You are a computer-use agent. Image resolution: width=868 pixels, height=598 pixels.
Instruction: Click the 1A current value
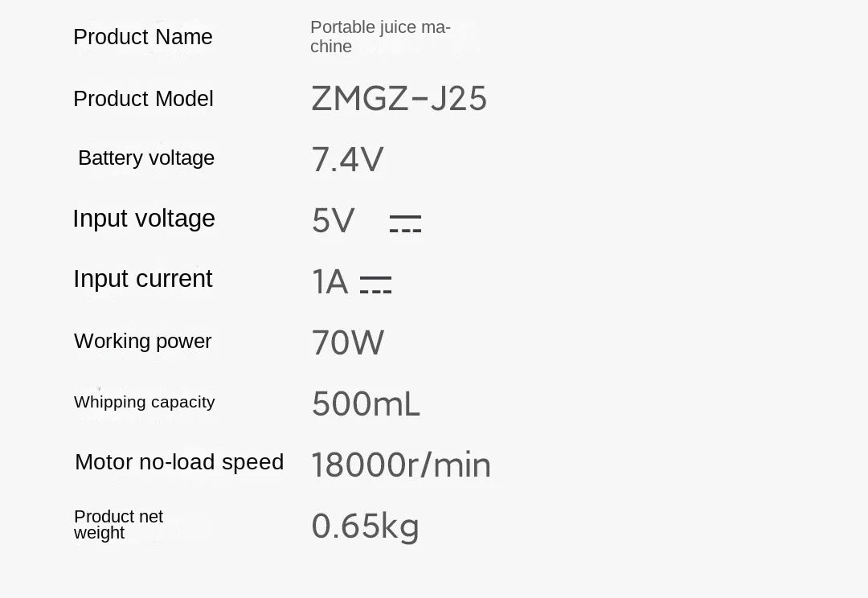330,281
